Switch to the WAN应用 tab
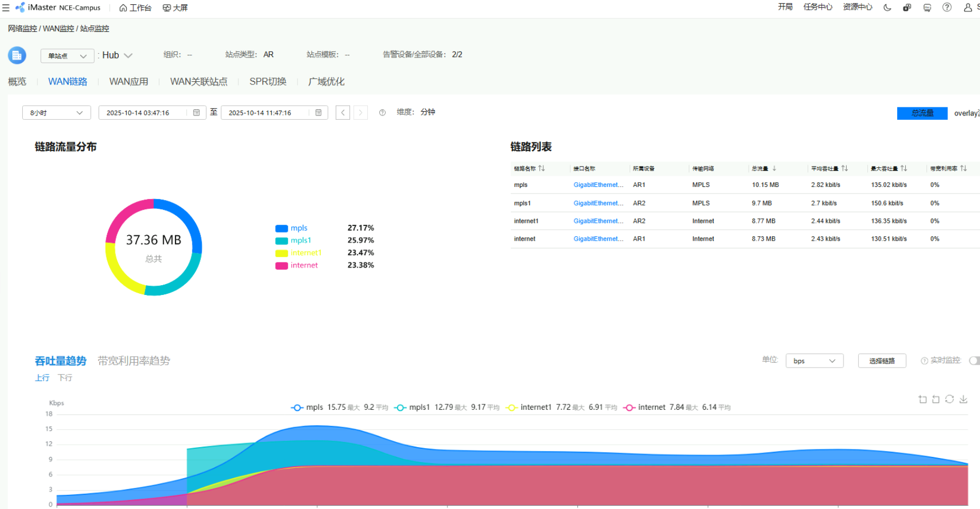The image size is (980, 509). (x=128, y=82)
